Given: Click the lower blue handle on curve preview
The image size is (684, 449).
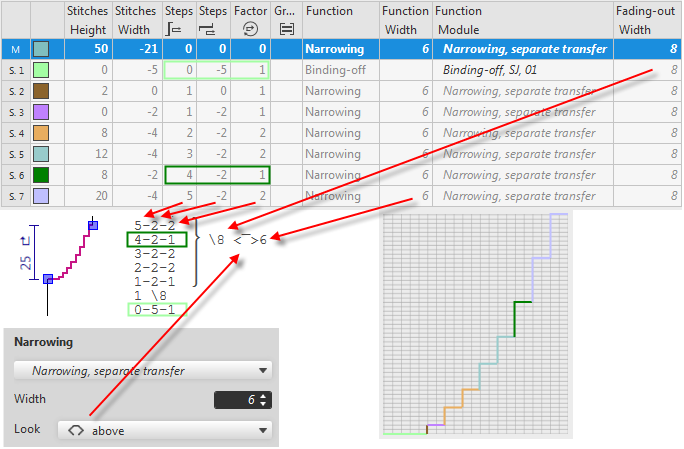Looking at the screenshot, I should [x=48, y=279].
